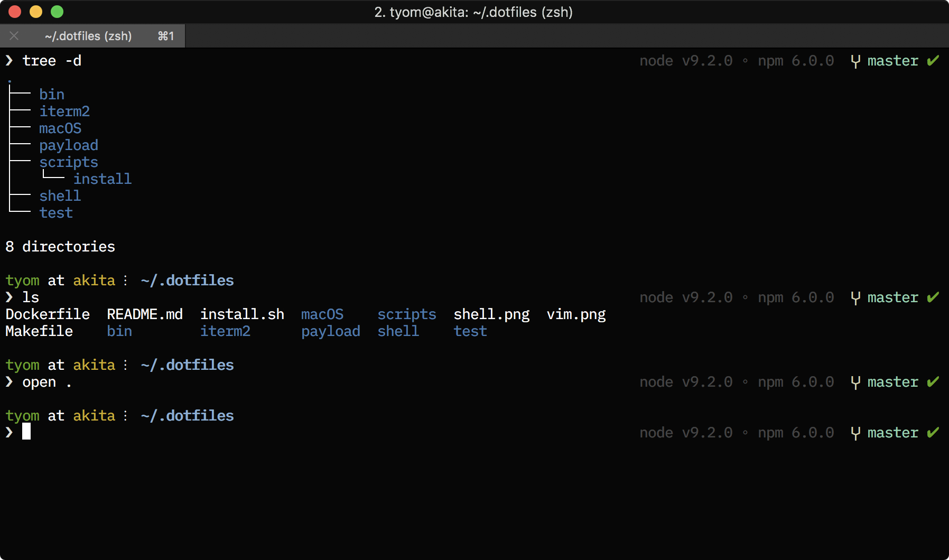
Task: Click install.sh in the file listing
Action: 242,314
